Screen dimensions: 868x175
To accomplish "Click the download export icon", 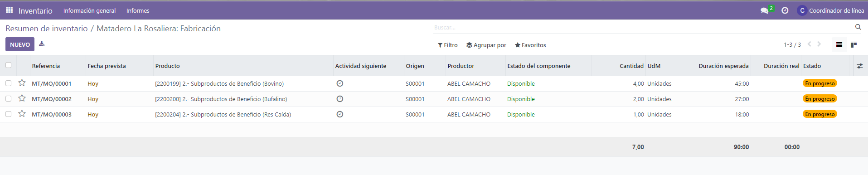I will point(42,44).
